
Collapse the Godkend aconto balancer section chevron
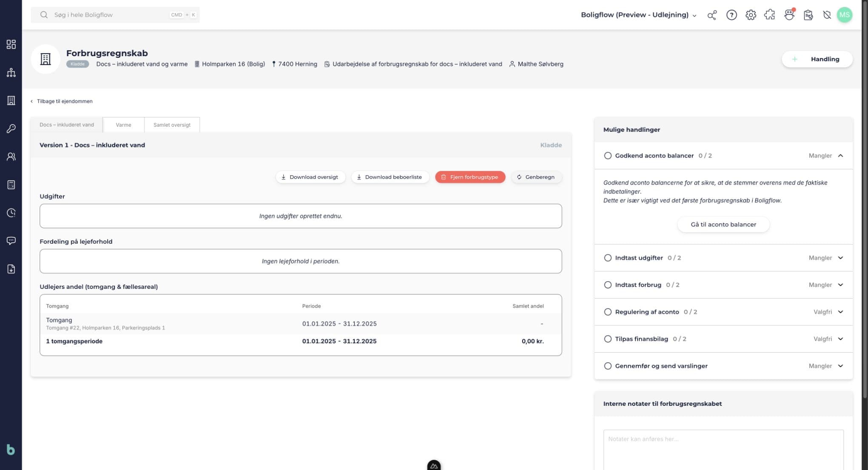coord(840,156)
